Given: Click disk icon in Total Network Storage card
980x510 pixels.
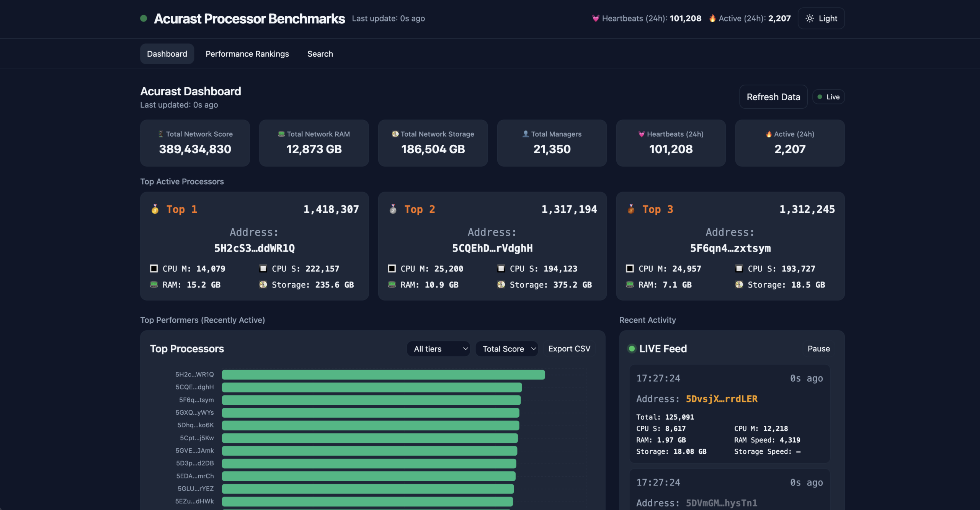Looking at the screenshot, I should click(x=395, y=134).
